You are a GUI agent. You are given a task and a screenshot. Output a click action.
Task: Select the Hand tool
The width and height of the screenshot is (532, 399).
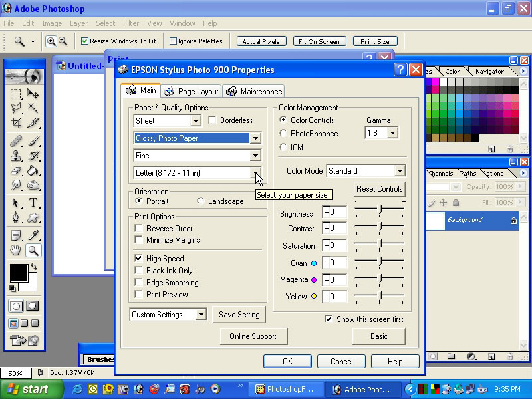tap(15, 250)
